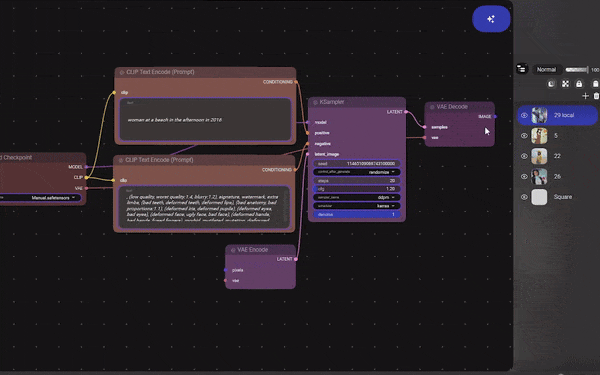Open the checkpoint safetensors model dropdown

click(x=40, y=198)
